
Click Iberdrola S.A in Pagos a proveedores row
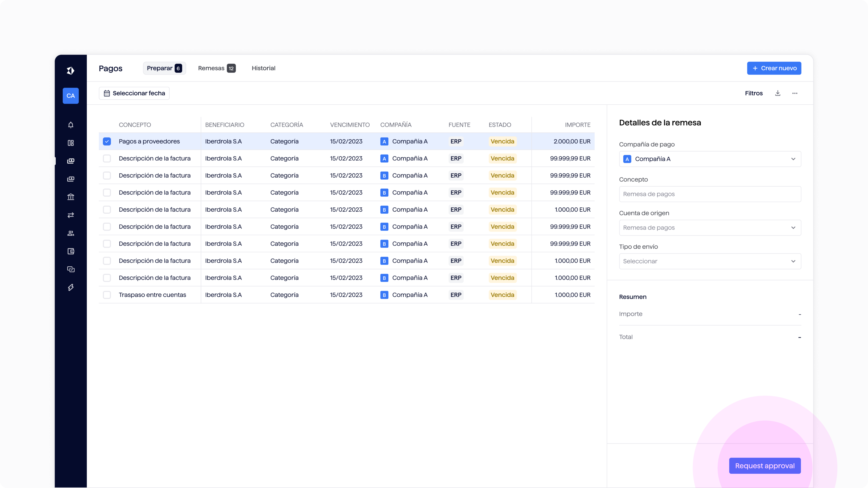pos(223,141)
